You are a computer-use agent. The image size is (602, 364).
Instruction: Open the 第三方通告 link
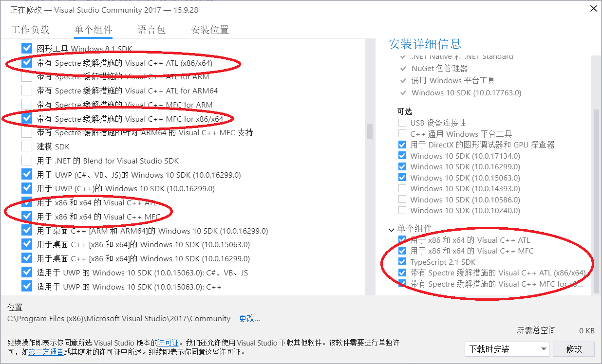(x=46, y=352)
